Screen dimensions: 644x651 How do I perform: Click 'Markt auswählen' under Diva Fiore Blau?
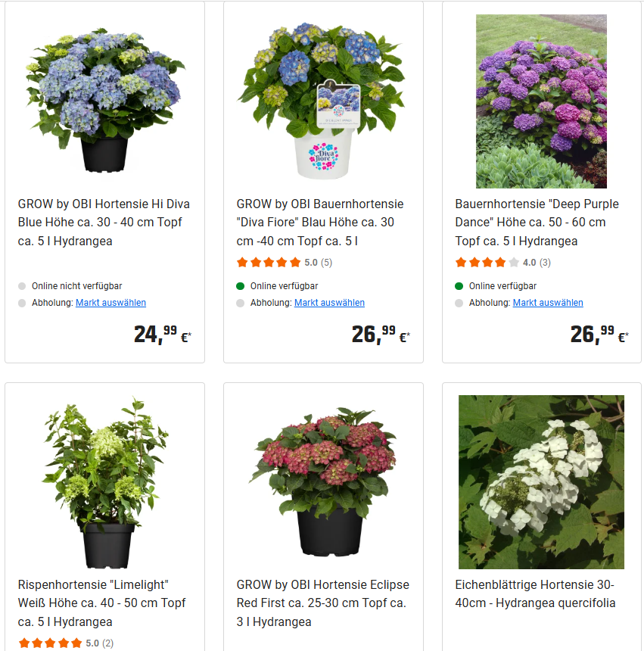tap(329, 303)
